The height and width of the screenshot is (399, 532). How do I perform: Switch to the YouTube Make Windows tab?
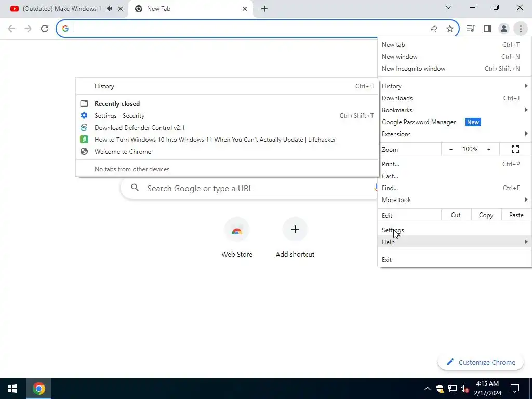61,9
